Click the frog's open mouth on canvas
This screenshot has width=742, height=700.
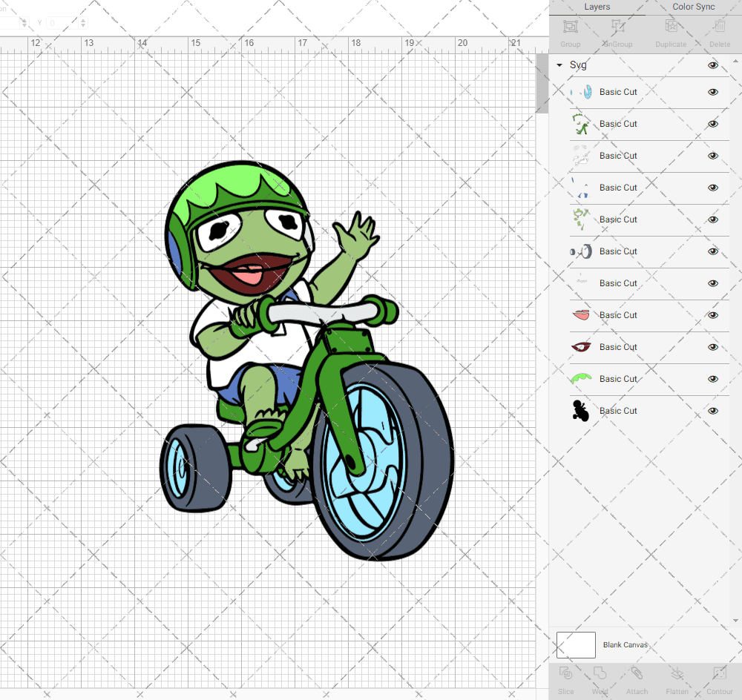(251, 272)
